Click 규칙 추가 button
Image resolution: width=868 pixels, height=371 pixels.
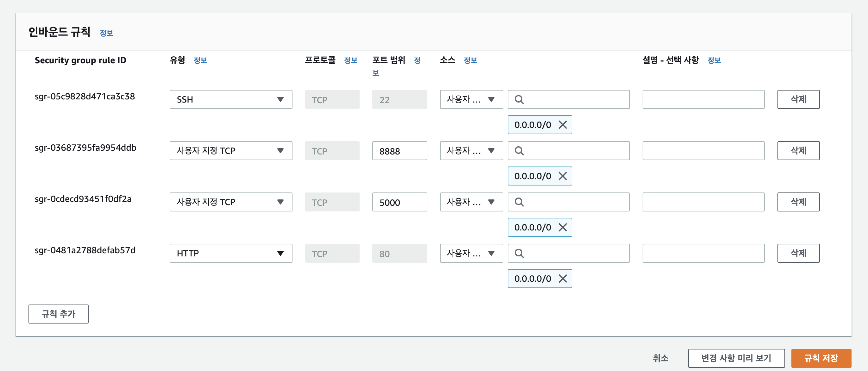coord(58,314)
